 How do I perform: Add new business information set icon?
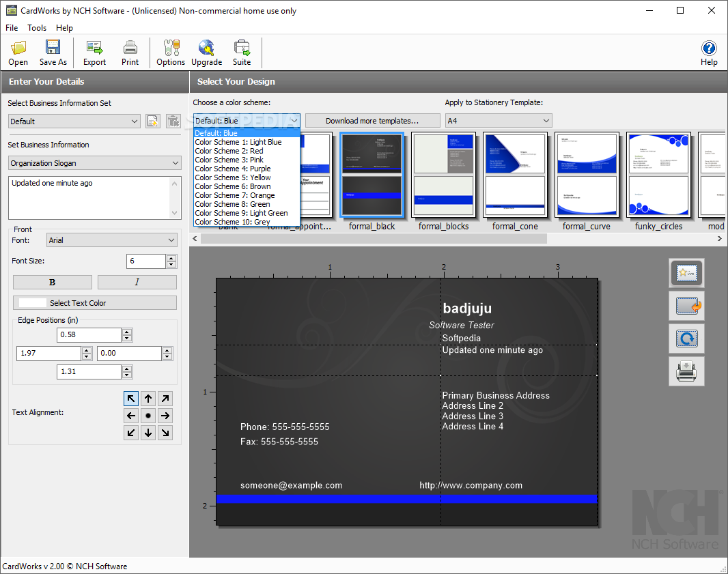point(153,121)
